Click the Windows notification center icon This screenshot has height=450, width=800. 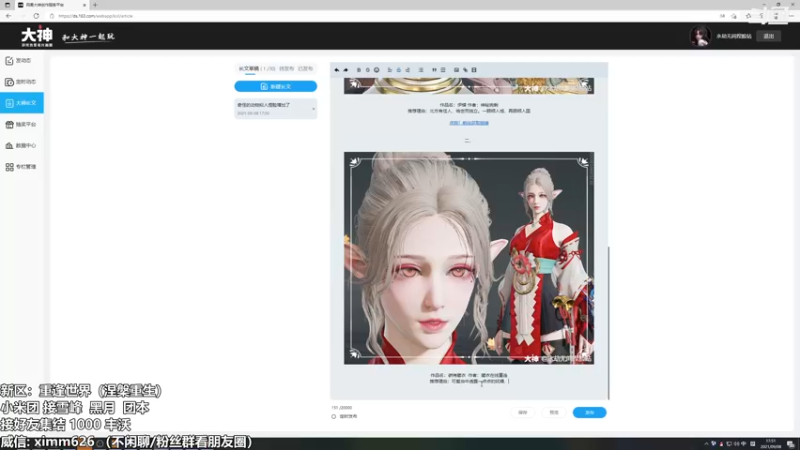790,444
